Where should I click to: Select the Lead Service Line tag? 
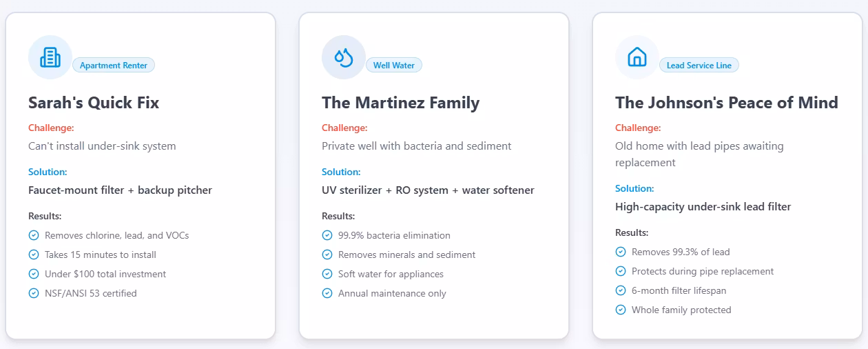[x=699, y=66]
